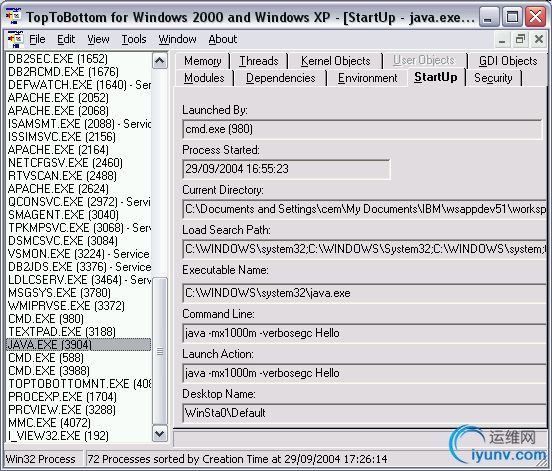Switch to the Modules tab
The image size is (552, 471).
pos(204,78)
